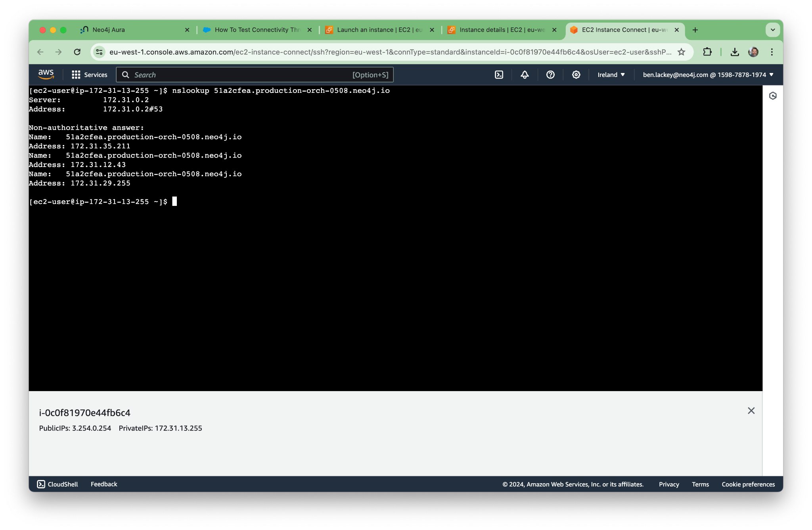The image size is (812, 530).
Task: Expand the tab search chevron
Action: pos(773,30)
